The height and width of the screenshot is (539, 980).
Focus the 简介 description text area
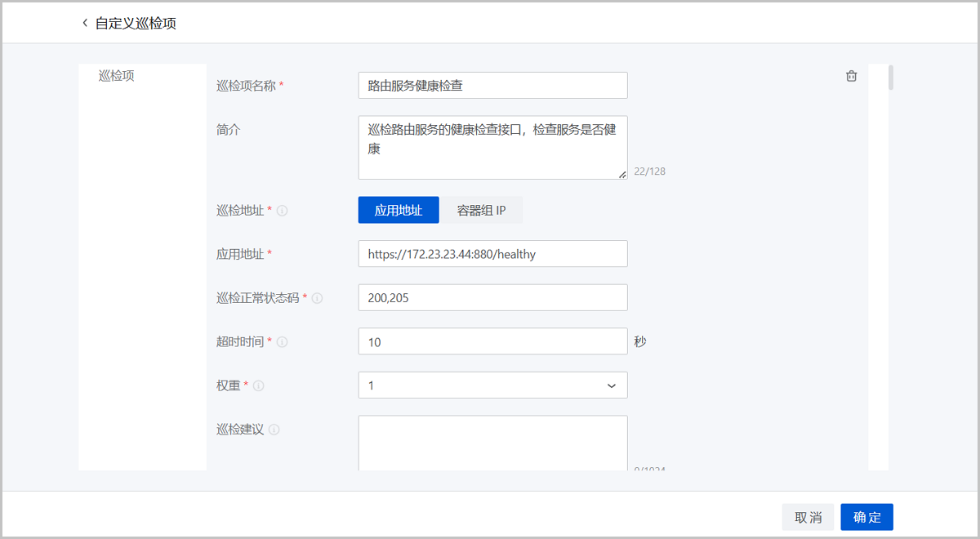tap(492, 147)
